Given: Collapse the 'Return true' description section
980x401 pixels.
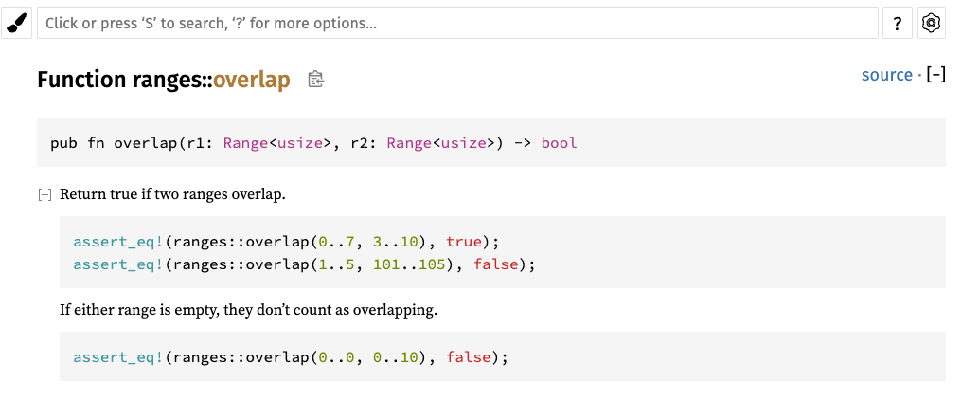Looking at the screenshot, I should (44, 195).
